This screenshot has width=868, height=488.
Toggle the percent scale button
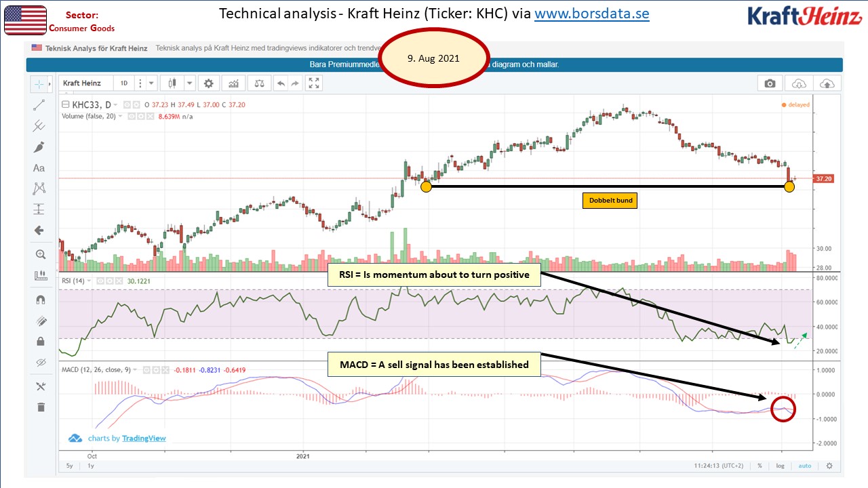tap(760, 466)
